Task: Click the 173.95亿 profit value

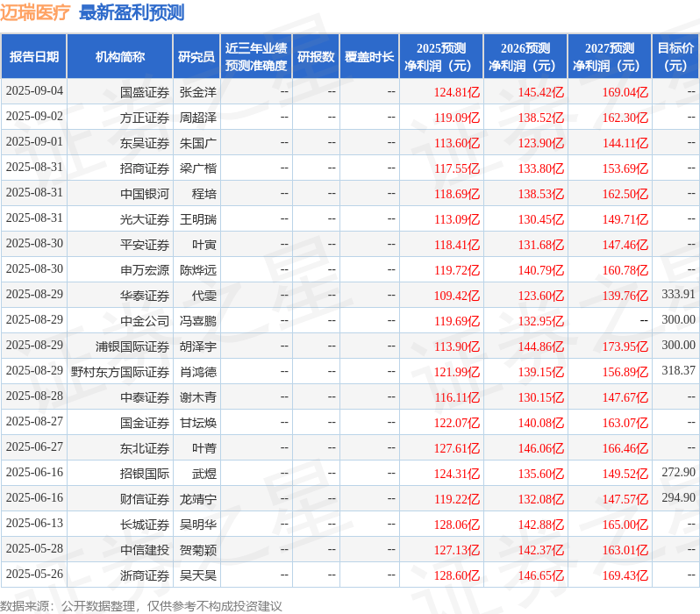Action: [x=625, y=347]
